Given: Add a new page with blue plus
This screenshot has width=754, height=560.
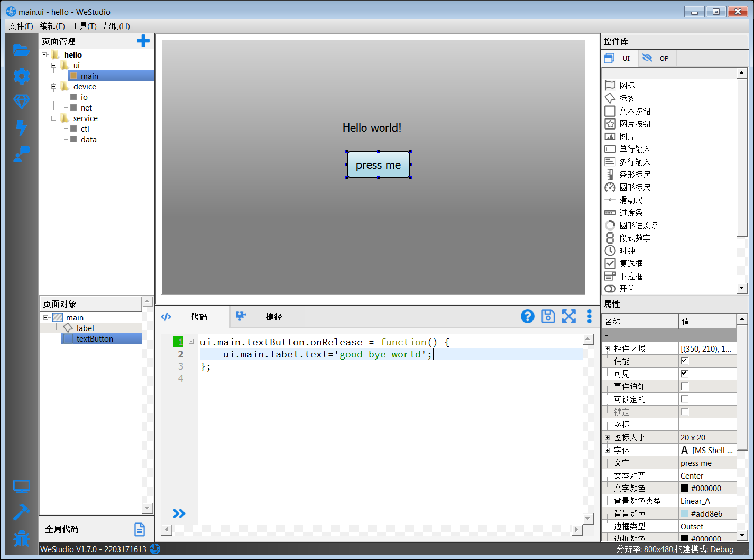Looking at the screenshot, I should coord(143,41).
